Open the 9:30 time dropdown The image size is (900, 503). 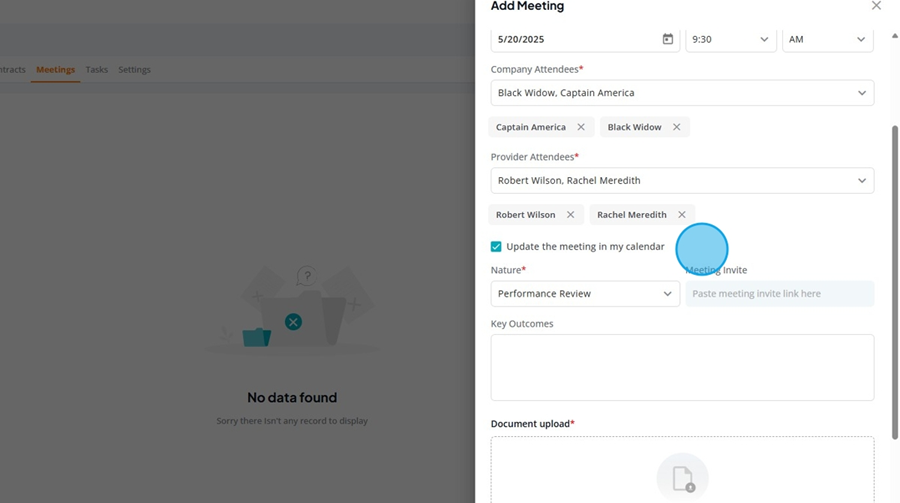(730, 39)
